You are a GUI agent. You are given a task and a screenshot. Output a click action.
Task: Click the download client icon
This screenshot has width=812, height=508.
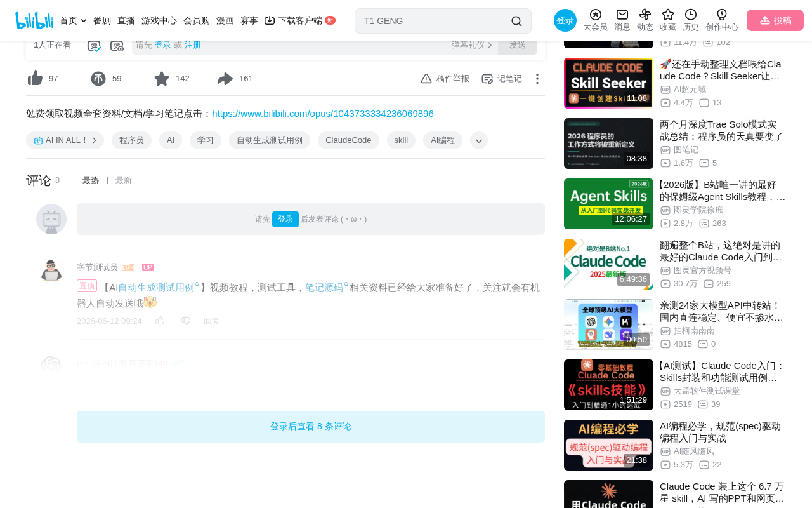(270, 20)
